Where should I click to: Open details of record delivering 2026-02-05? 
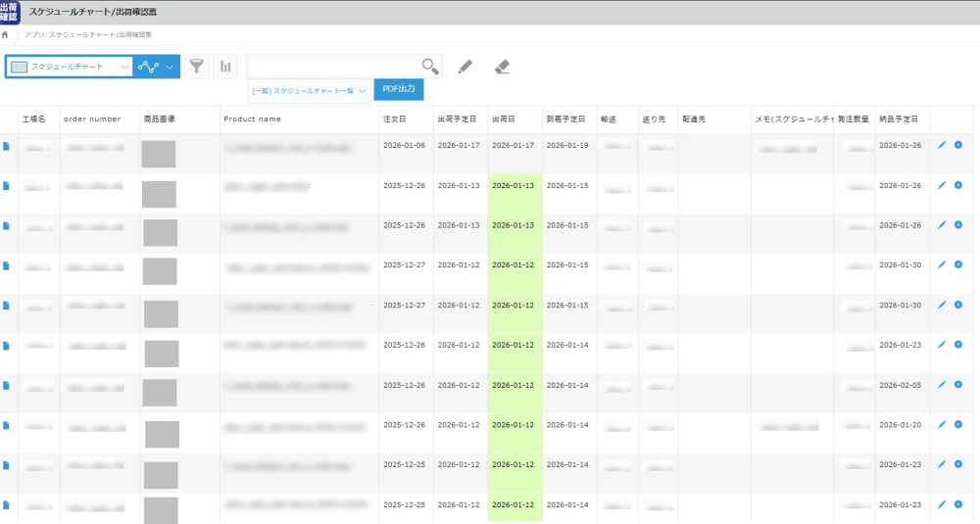pyautogui.click(x=6, y=386)
